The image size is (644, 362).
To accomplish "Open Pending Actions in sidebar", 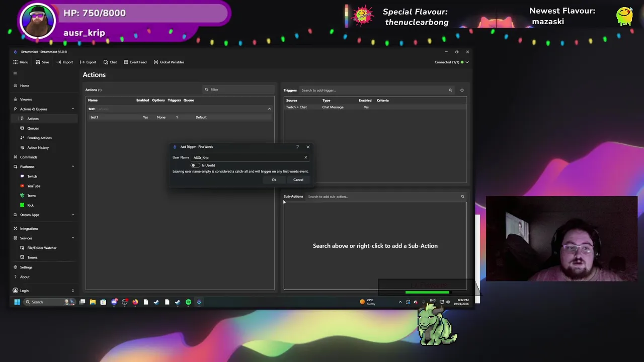I will point(39,138).
